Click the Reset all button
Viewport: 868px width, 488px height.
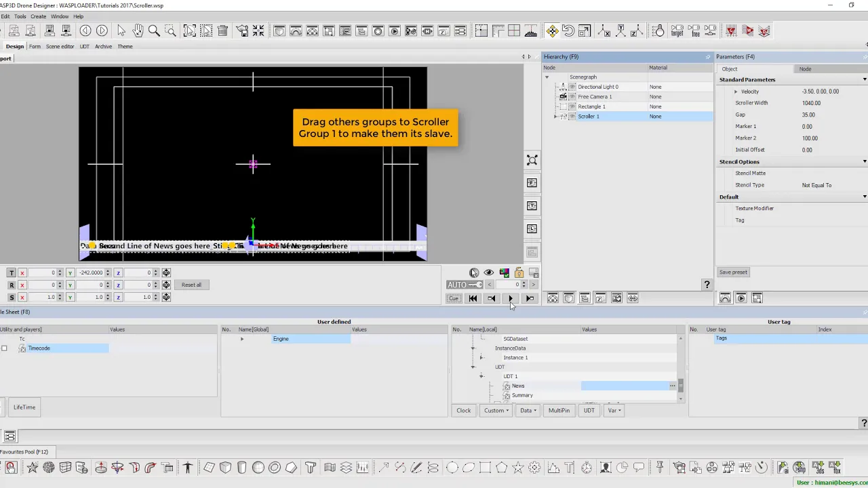(191, 285)
